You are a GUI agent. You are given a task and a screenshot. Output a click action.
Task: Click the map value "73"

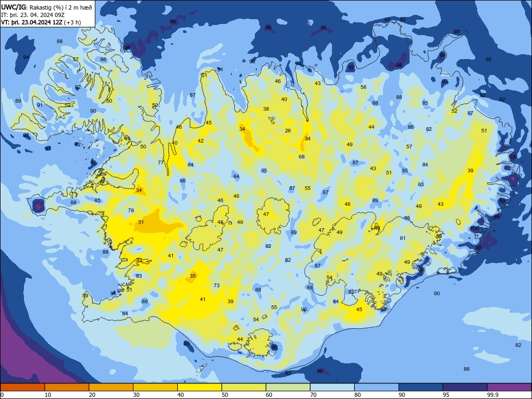[x=217, y=286]
